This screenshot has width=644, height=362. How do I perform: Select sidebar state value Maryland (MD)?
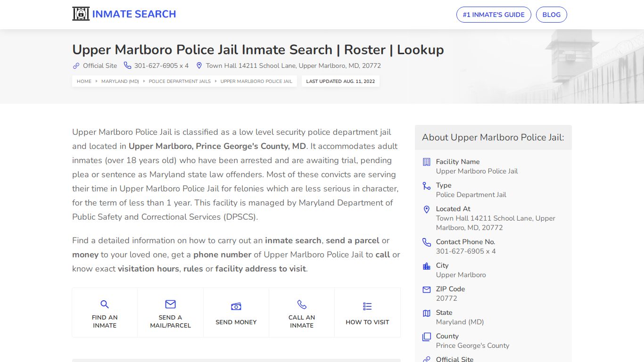pos(460,322)
